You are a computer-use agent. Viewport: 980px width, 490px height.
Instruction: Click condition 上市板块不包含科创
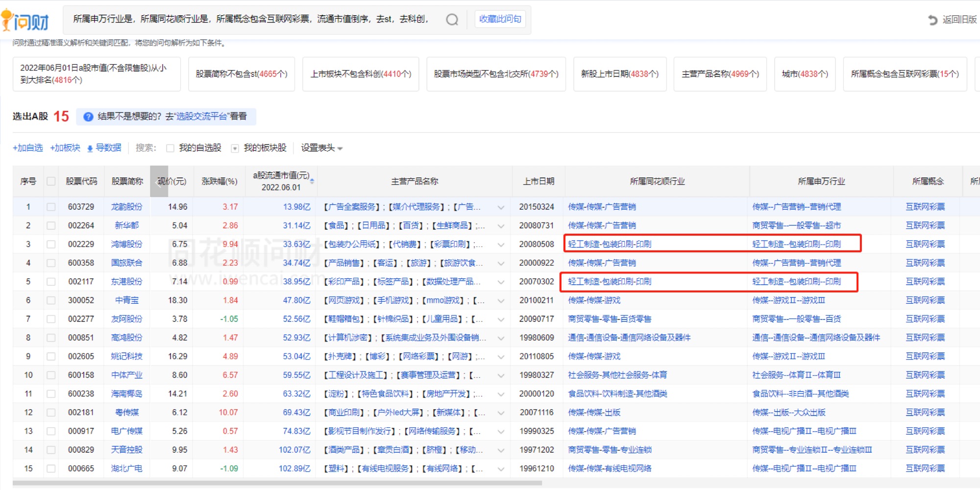point(361,74)
